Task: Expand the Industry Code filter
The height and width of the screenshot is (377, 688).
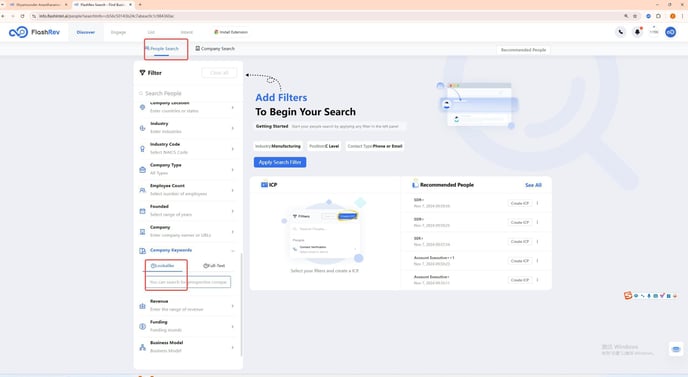Action: [x=233, y=149]
